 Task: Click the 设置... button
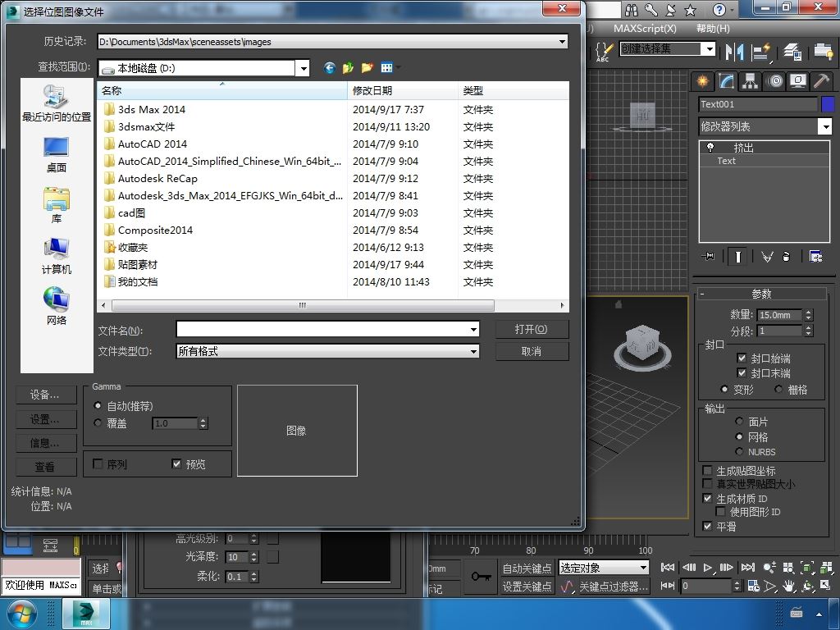click(46, 419)
